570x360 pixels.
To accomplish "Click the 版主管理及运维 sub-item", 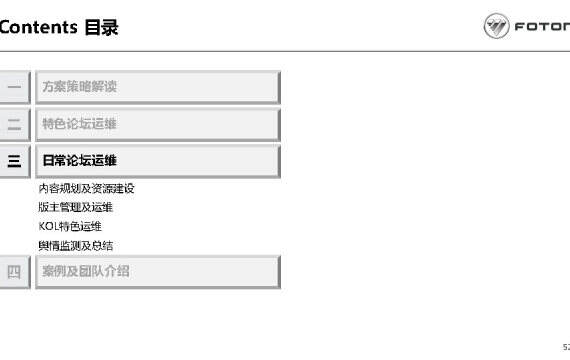I will coord(76,207).
